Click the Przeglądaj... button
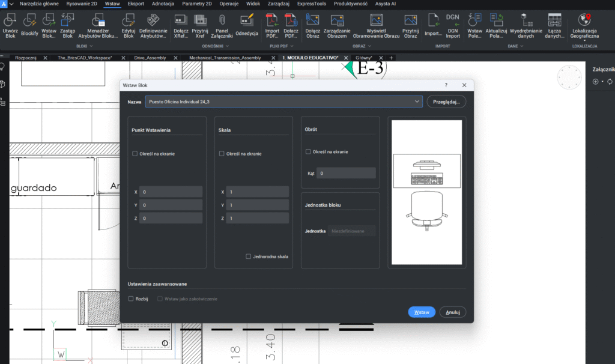Screen dimensions: 615x364 click(x=446, y=102)
